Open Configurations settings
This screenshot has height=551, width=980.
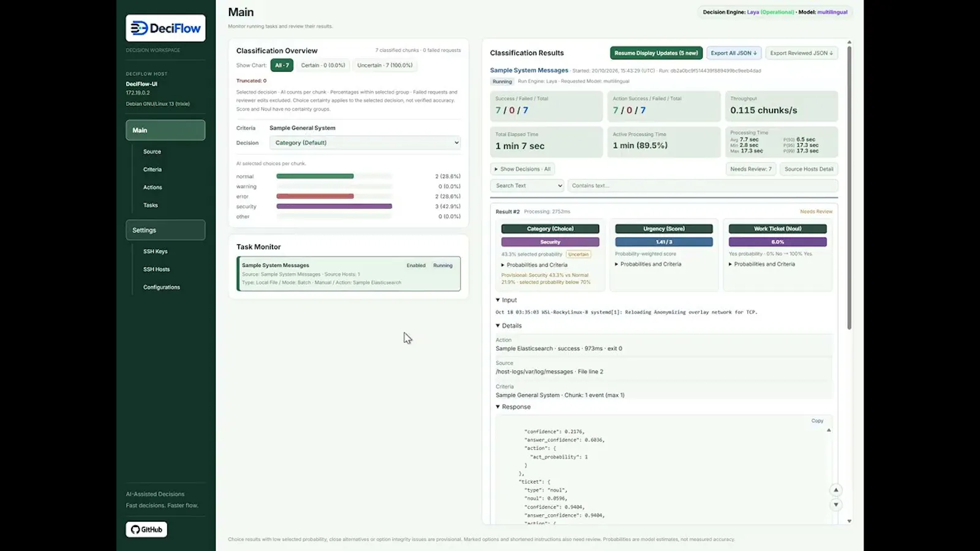[x=162, y=287]
